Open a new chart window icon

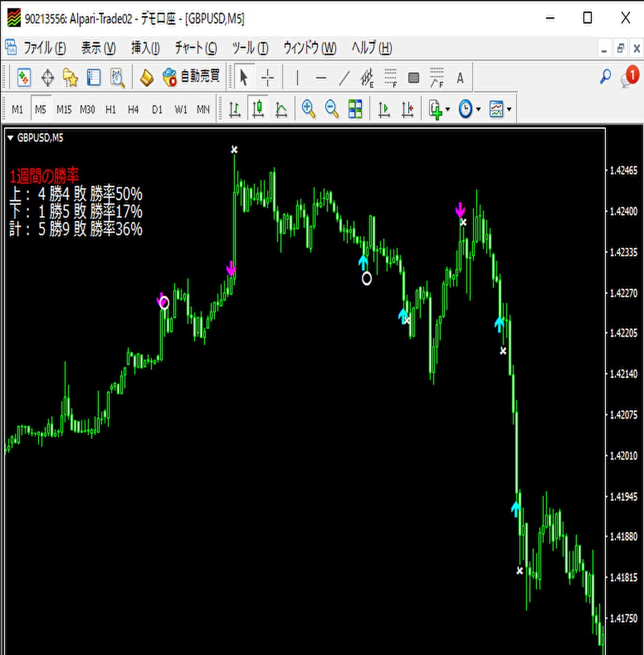pos(24,78)
